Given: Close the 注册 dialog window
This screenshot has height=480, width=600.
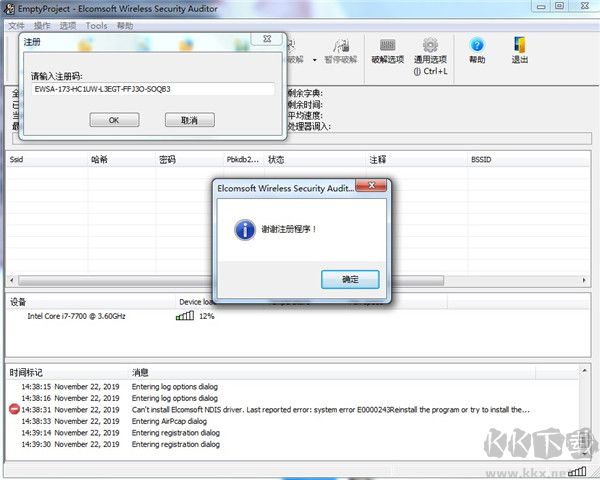Looking at the screenshot, I should [x=267, y=38].
